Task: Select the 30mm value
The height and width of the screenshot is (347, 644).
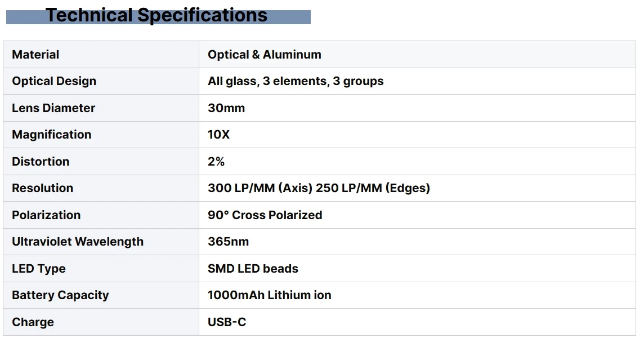Action: pyautogui.click(x=226, y=108)
